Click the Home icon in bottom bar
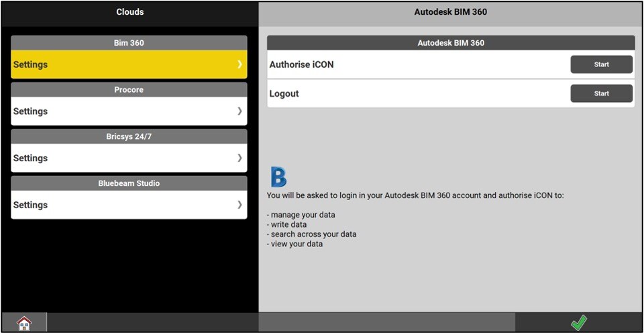 pyautogui.click(x=24, y=323)
